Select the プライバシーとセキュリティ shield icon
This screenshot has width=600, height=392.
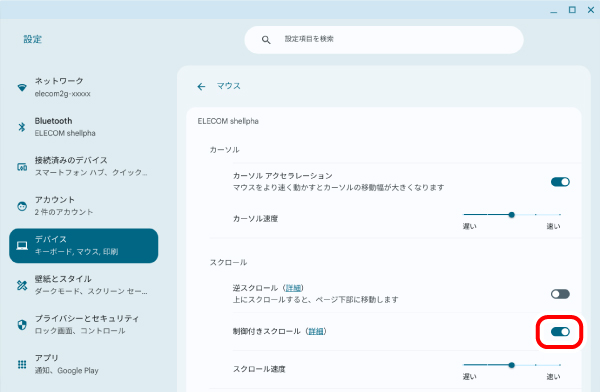click(x=22, y=325)
